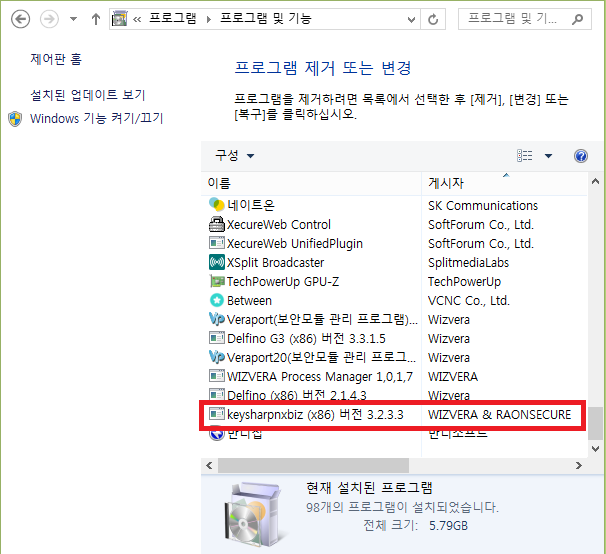Click the XSplit Broadcaster icon
Screen dimensions: 606x554
coord(216,262)
